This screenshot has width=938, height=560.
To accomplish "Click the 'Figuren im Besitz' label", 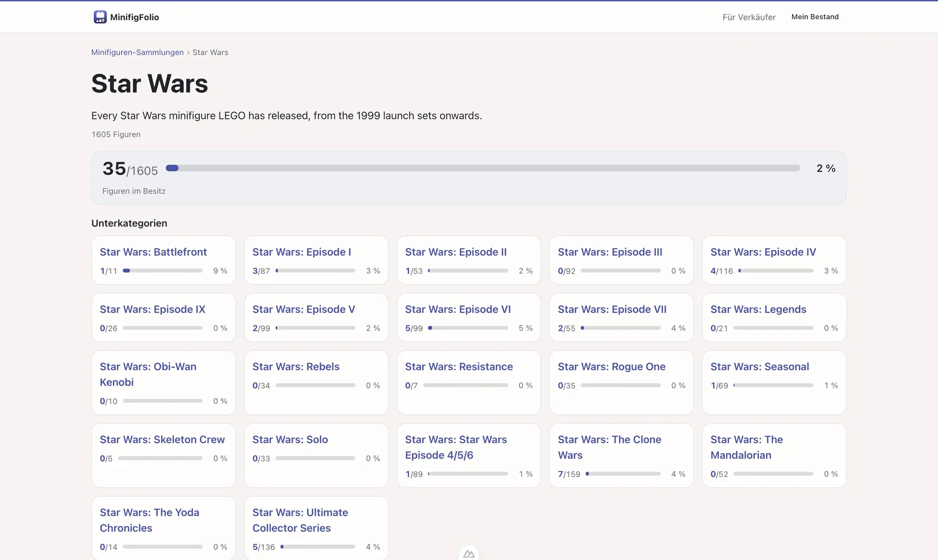I will (x=134, y=191).
